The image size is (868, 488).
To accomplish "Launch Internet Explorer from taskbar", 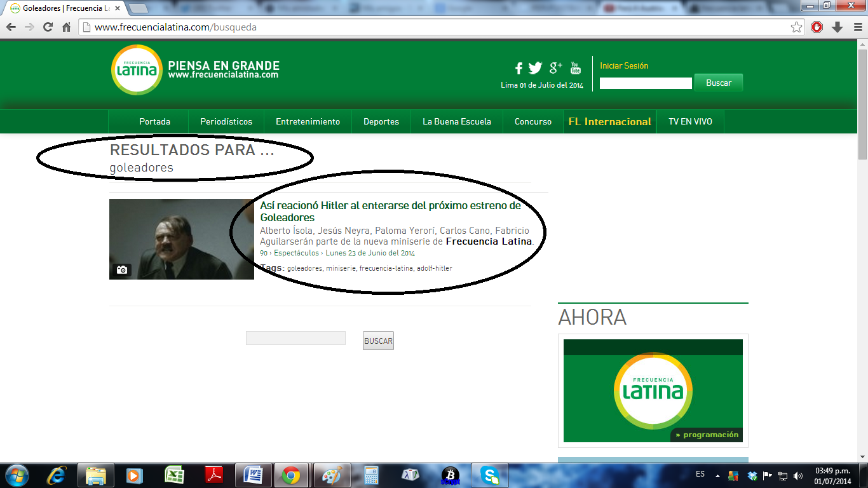I will tap(57, 475).
